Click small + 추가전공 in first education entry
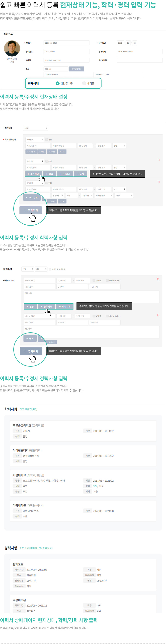Screen dimensions: 166x644 coord(31,152)
